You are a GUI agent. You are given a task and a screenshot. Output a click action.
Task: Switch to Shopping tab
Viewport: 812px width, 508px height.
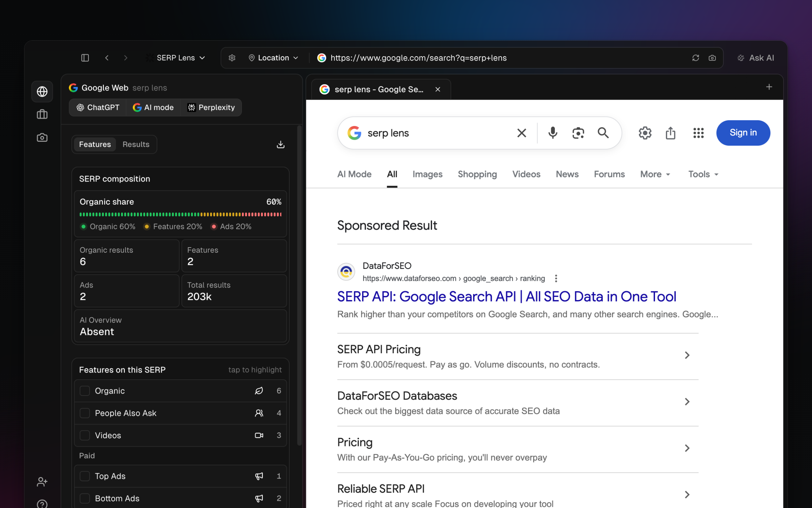coord(477,174)
